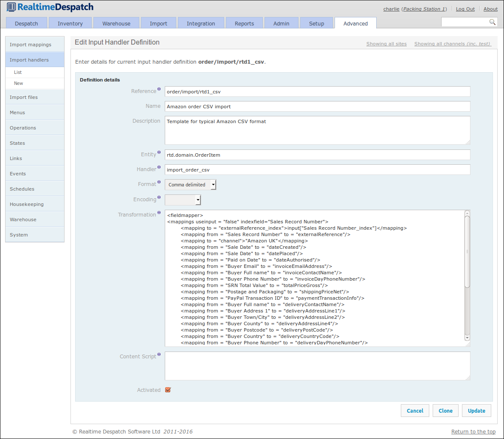Click Showing all sites link
The width and height of the screenshot is (504, 439).
tap(386, 44)
